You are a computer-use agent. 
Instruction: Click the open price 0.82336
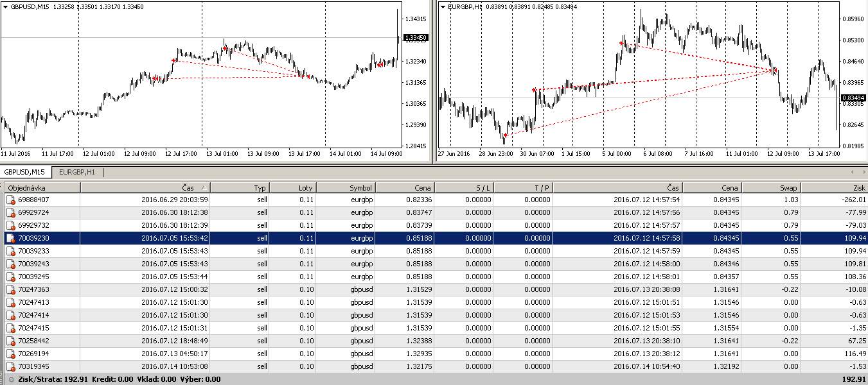tap(420, 200)
